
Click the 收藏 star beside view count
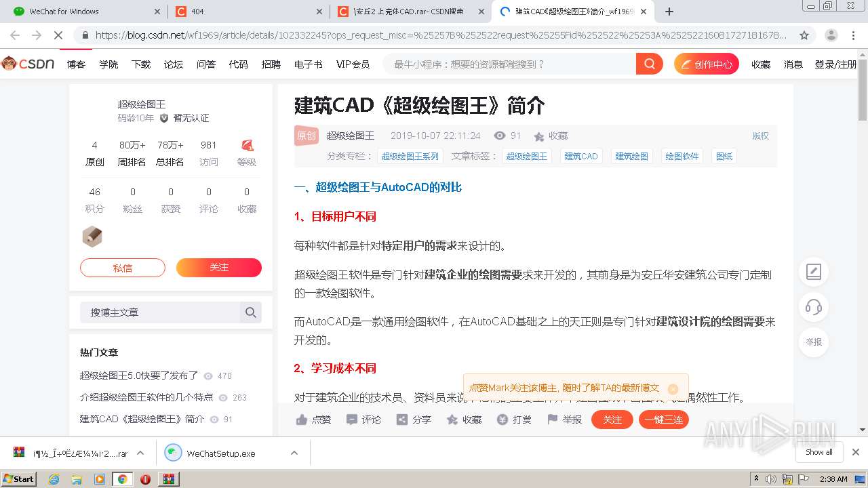539,136
